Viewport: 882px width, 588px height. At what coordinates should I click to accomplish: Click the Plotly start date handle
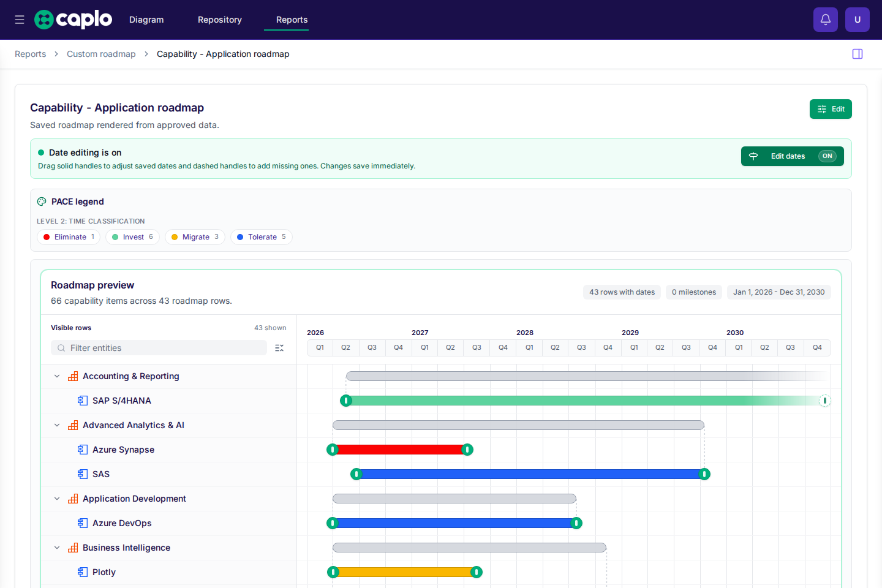tap(333, 572)
